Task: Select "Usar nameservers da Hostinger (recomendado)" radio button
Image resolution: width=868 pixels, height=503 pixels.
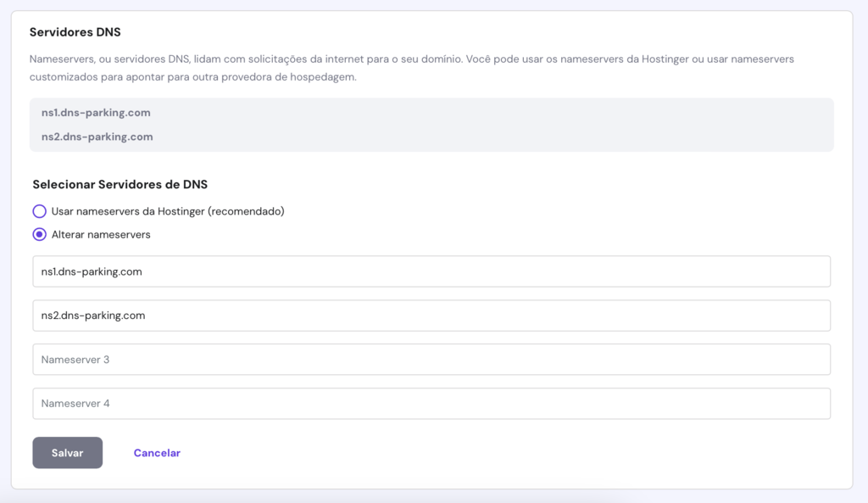Action: pos(39,210)
